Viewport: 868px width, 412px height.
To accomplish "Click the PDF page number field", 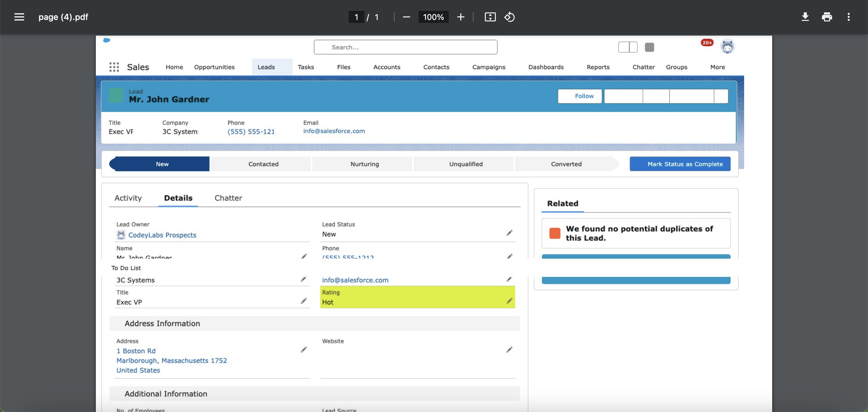I will point(356,17).
